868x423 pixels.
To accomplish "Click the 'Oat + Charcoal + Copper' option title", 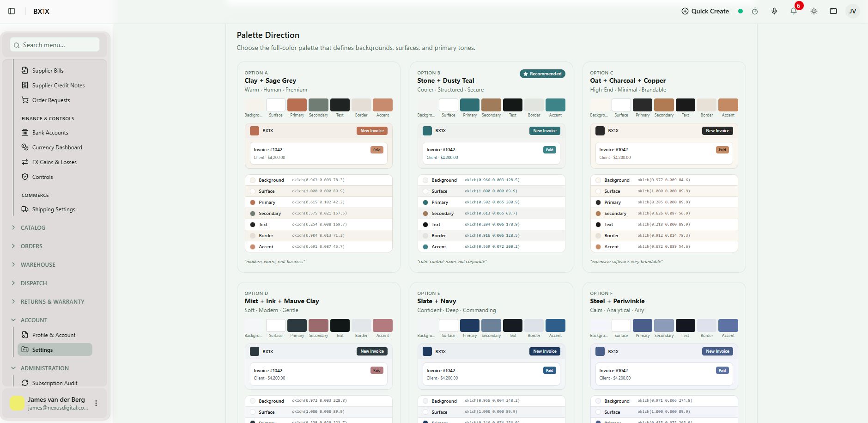I will tap(628, 80).
